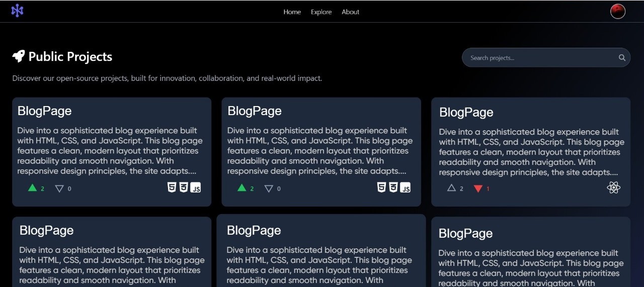Open the user avatar profile menu

point(617,11)
